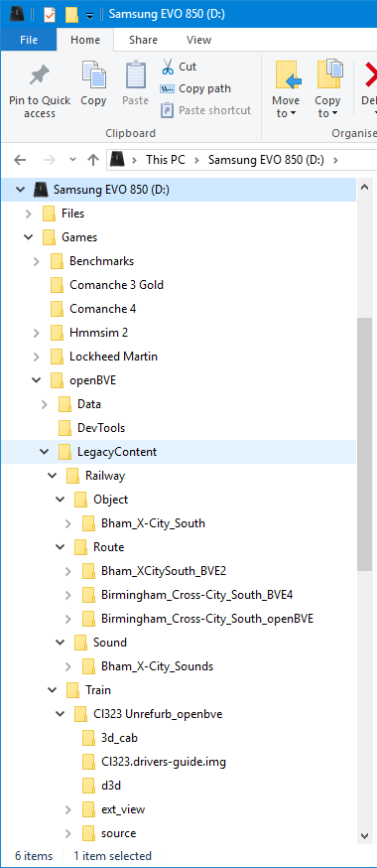Expand the Hmmsim 2 folder node
This screenshot has height=868, width=377.
point(37,333)
